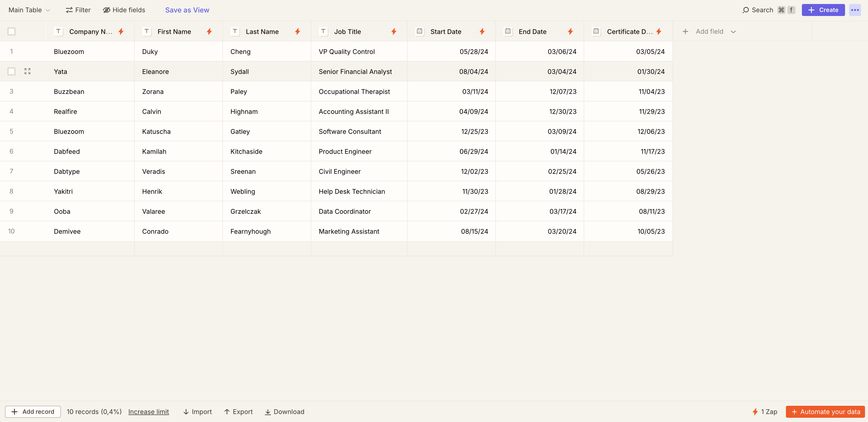Click Automate your data button
The image size is (868, 422).
click(825, 412)
